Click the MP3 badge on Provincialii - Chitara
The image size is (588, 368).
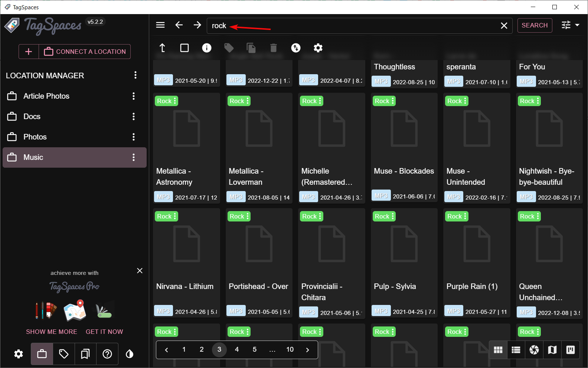(x=308, y=312)
